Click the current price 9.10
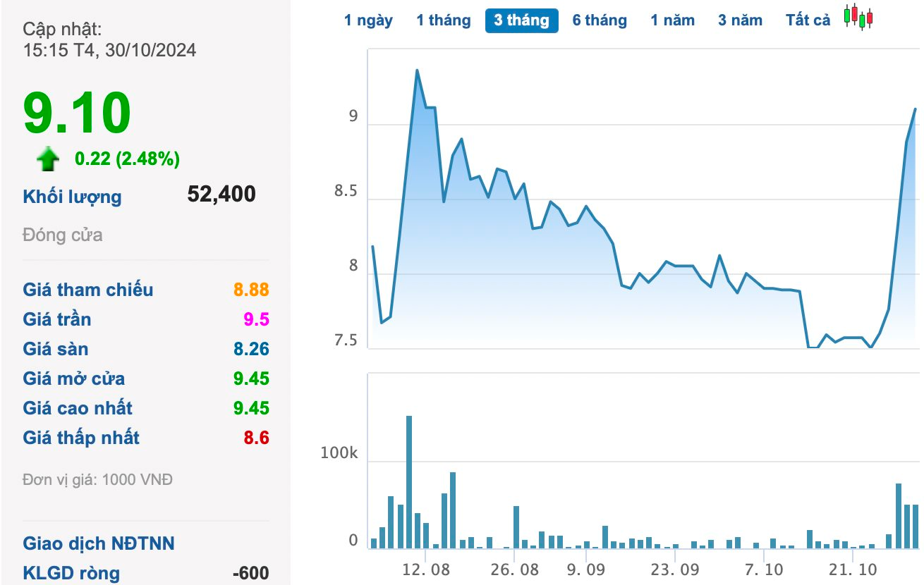Image resolution: width=924 pixels, height=585 pixels. click(77, 113)
